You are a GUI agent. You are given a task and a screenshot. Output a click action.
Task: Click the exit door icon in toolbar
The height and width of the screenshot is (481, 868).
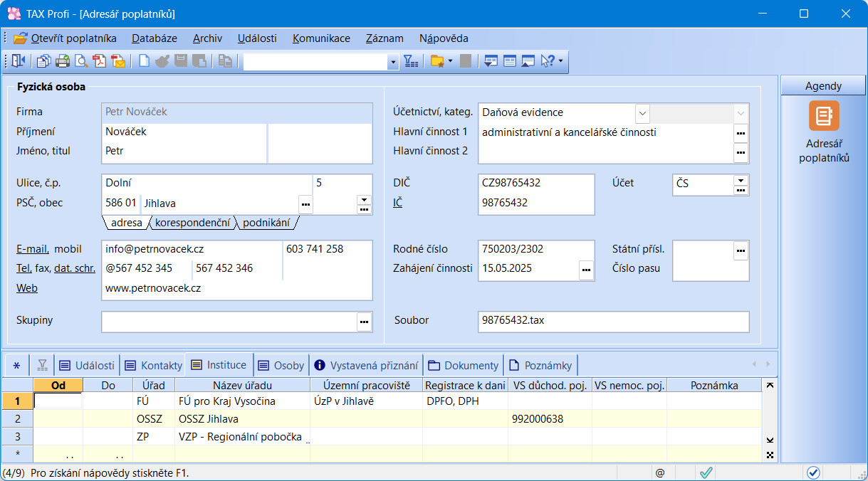tap(18, 61)
